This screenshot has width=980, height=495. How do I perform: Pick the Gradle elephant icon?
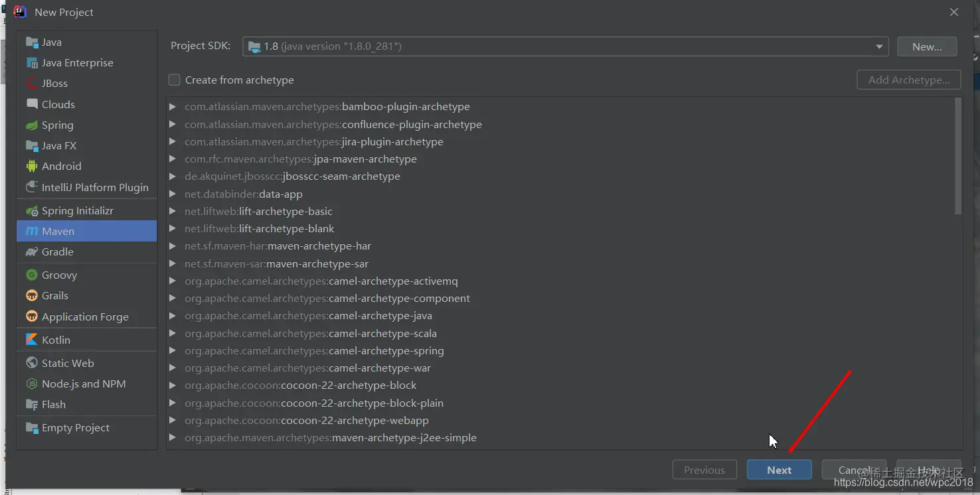tap(32, 252)
